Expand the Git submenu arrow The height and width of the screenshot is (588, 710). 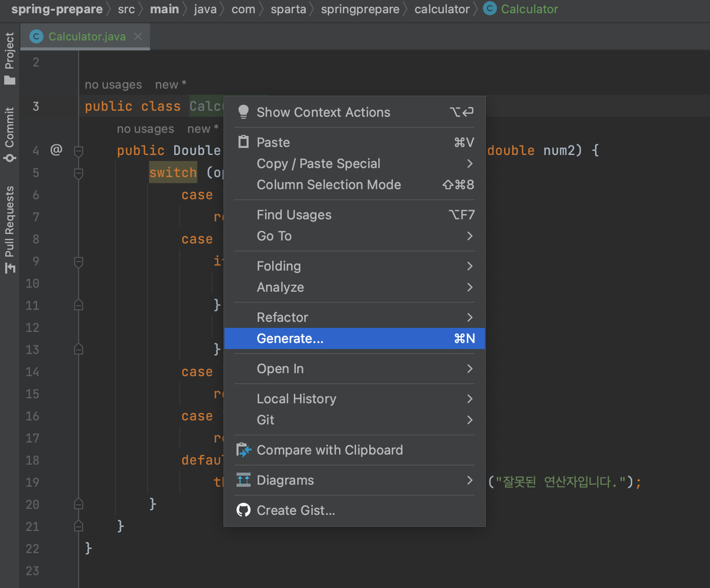(x=469, y=420)
